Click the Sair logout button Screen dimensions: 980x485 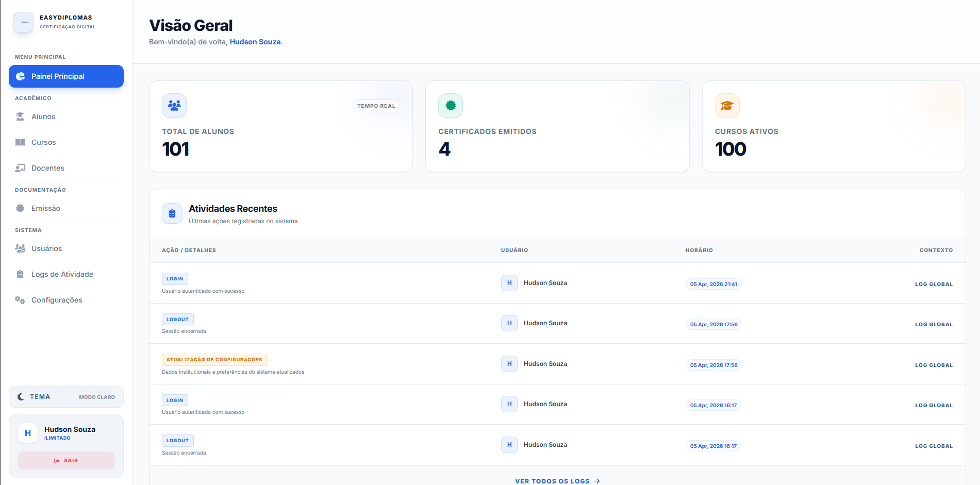click(x=66, y=461)
